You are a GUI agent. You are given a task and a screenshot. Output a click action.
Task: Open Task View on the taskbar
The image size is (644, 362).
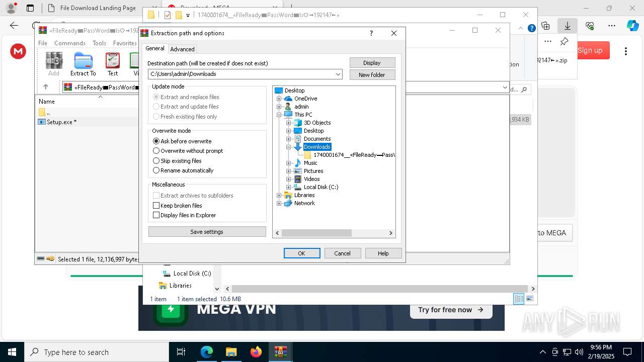pyautogui.click(x=182, y=352)
